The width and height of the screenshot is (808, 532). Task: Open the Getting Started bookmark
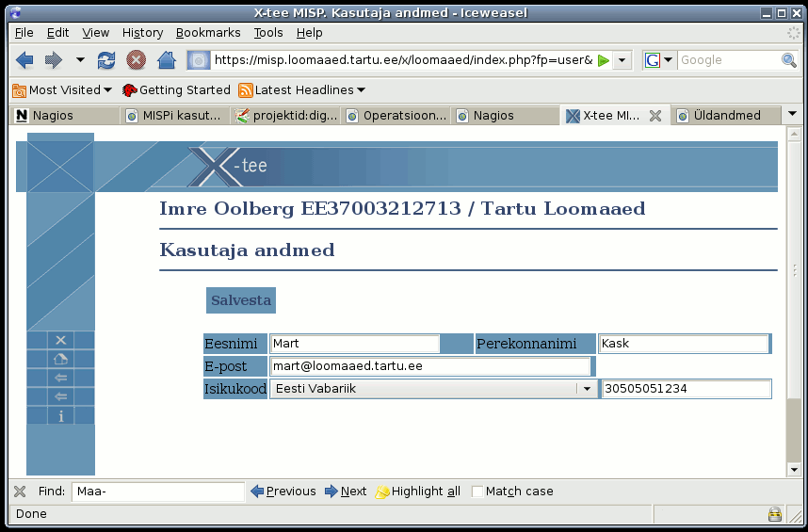click(176, 90)
